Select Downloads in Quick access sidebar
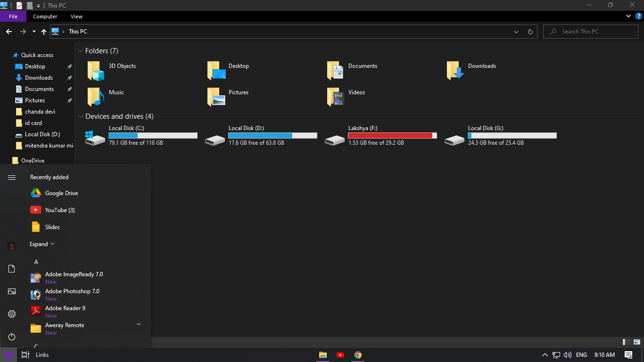644x362 pixels. point(39,78)
